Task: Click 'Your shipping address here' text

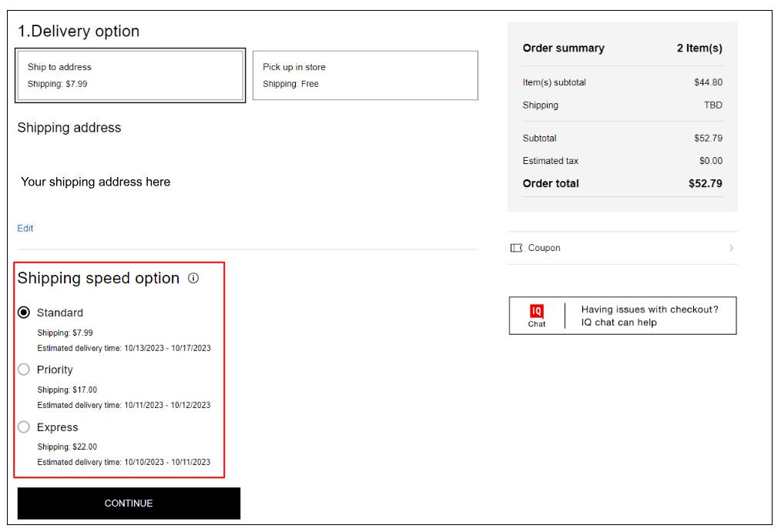Action: tap(96, 182)
